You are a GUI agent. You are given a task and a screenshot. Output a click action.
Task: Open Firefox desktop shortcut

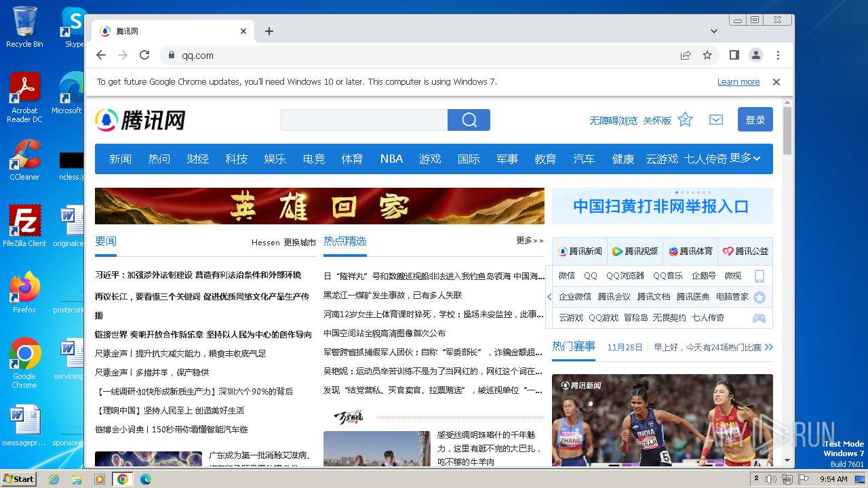coord(24,293)
